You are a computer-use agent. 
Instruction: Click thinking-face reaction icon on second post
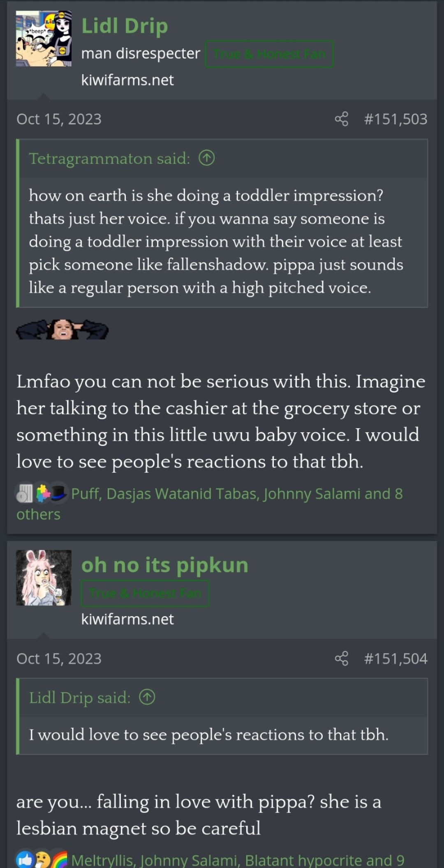pos(42,859)
